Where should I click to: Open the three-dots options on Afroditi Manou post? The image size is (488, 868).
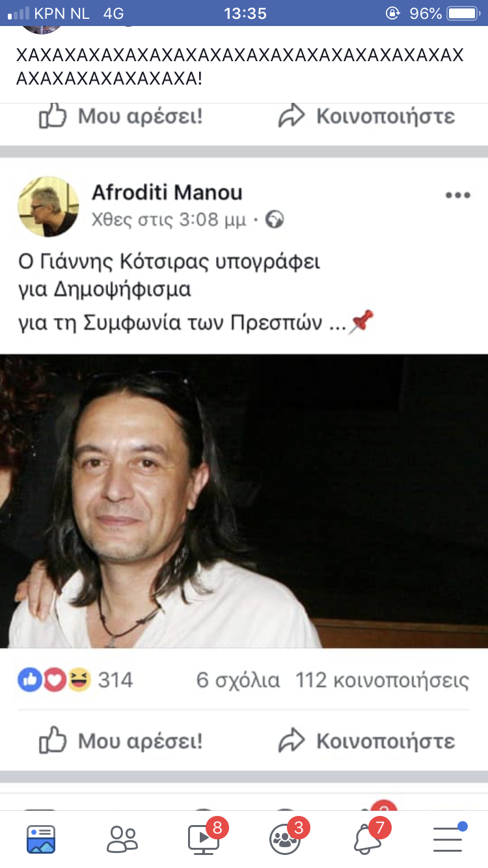457,196
